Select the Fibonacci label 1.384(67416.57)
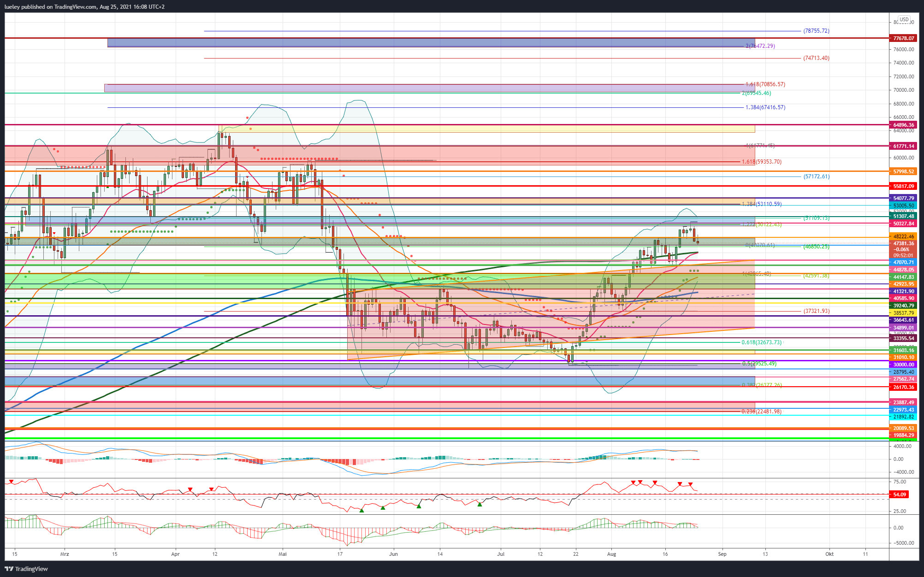This screenshot has height=577, width=924. pos(765,107)
